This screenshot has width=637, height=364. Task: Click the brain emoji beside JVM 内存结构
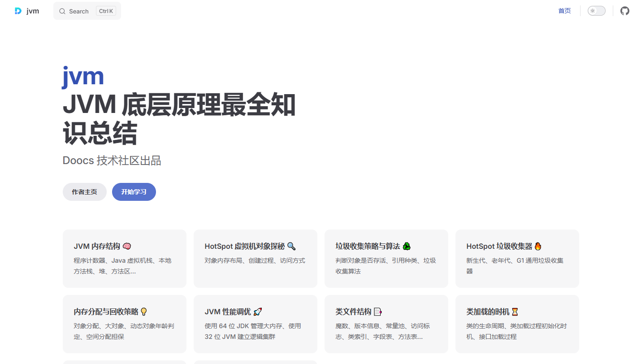point(127,246)
